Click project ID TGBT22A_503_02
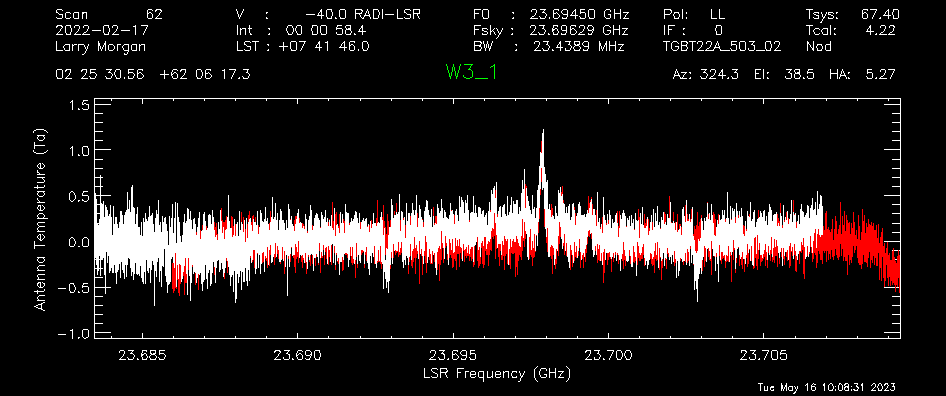The height and width of the screenshot is (396, 946). click(x=723, y=46)
